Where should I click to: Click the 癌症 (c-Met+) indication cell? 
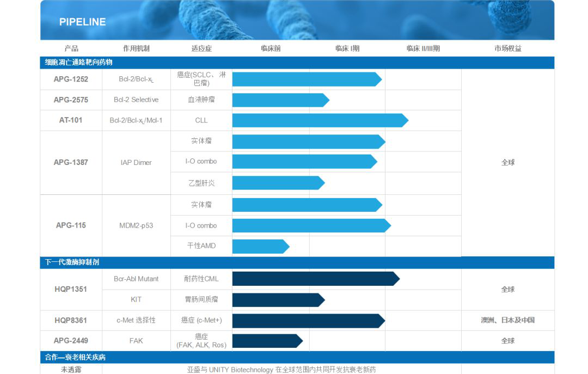pyautogui.click(x=201, y=320)
